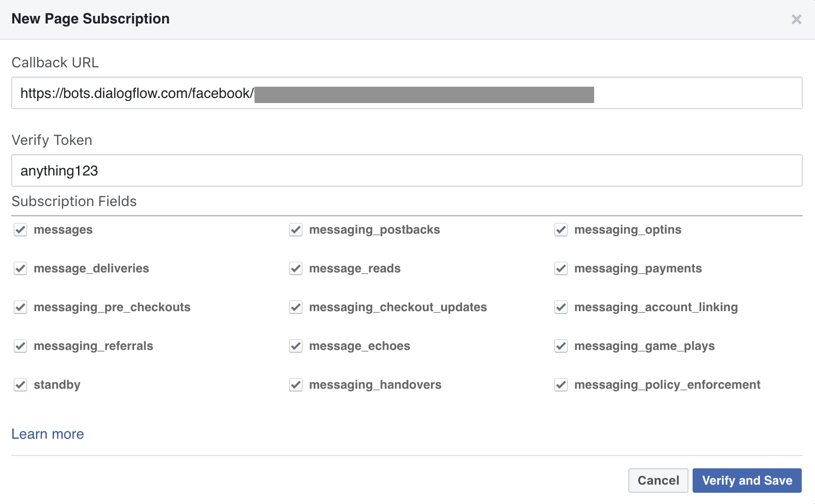This screenshot has height=504, width=815.
Task: Uncheck messaging_handovers subscription field
Action: (296, 385)
